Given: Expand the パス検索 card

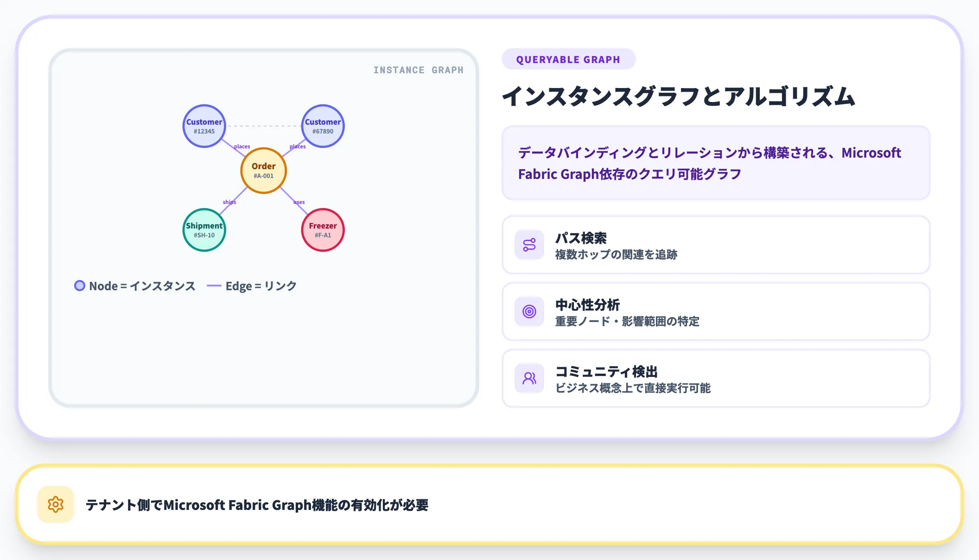Looking at the screenshot, I should click(716, 245).
